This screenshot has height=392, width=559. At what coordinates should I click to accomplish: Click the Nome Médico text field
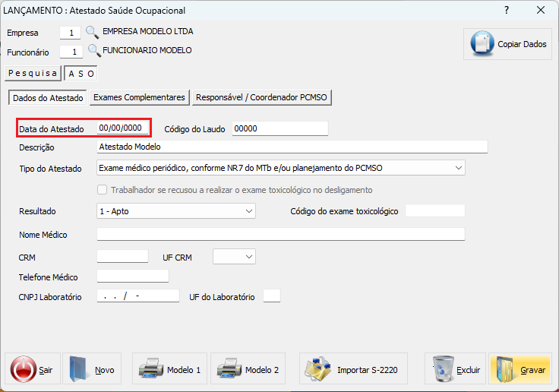click(280, 235)
